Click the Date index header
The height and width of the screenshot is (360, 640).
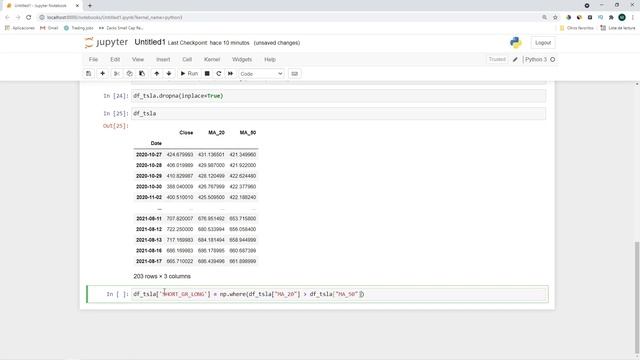tap(156, 143)
